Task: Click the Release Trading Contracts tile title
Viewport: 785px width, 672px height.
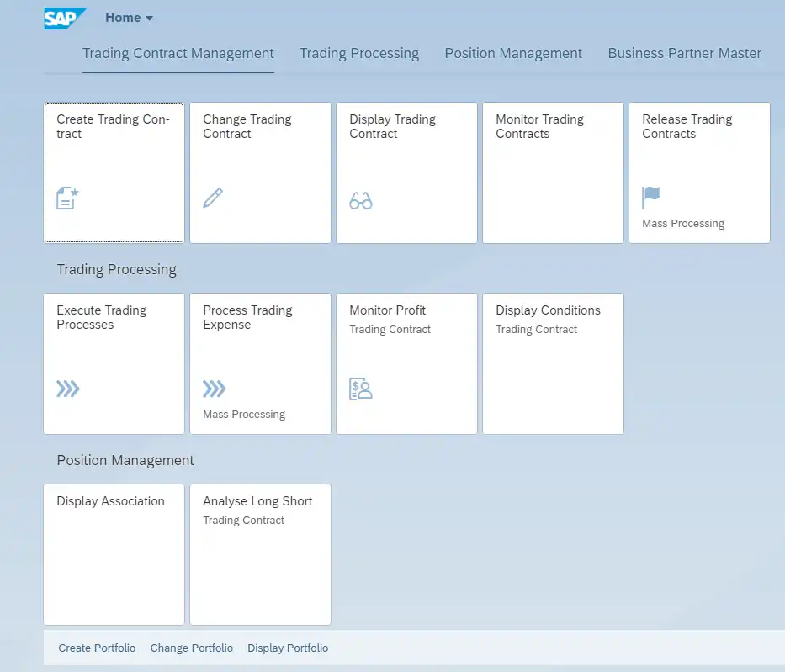Action: pyautogui.click(x=687, y=127)
